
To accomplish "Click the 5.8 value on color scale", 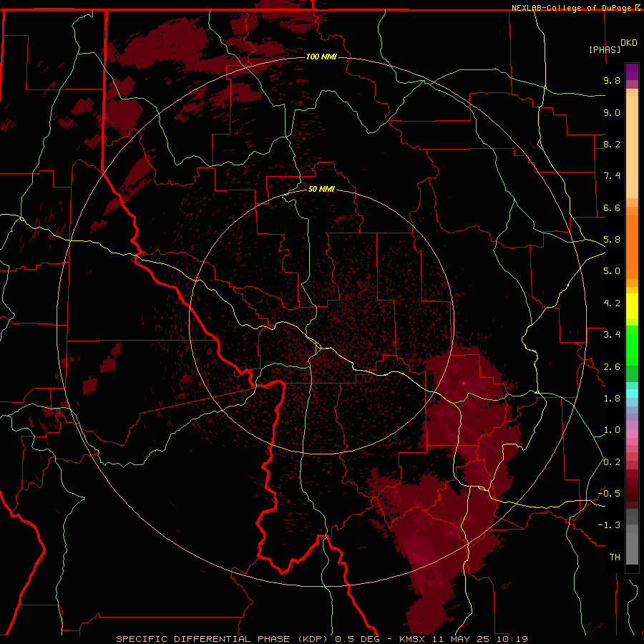I will [612, 240].
